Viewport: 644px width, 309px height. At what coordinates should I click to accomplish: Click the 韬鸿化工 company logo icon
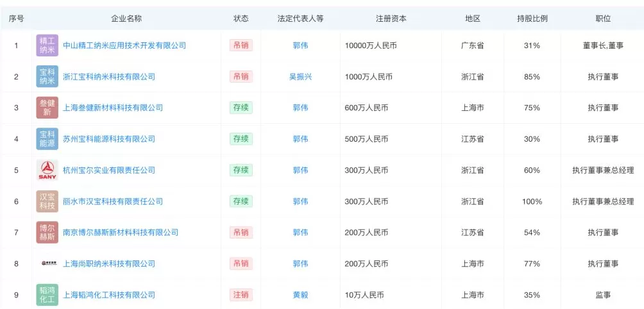click(x=47, y=295)
